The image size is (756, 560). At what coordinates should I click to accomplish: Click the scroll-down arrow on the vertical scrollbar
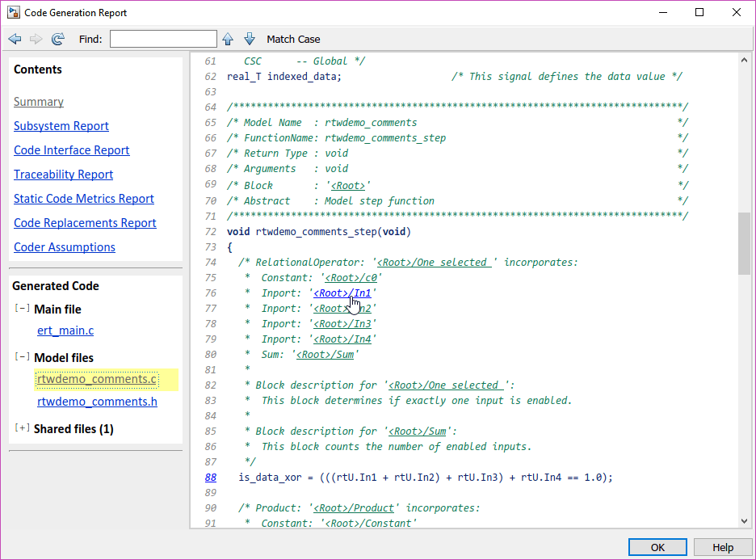tap(745, 520)
